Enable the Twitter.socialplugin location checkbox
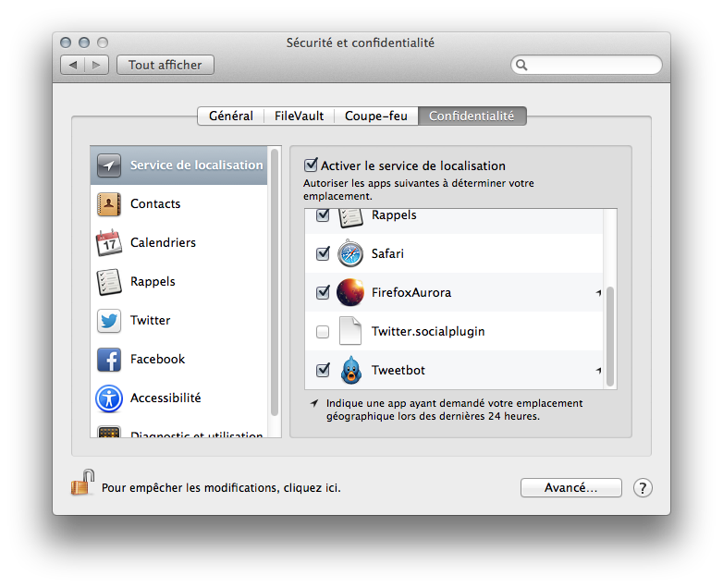 pyautogui.click(x=323, y=332)
